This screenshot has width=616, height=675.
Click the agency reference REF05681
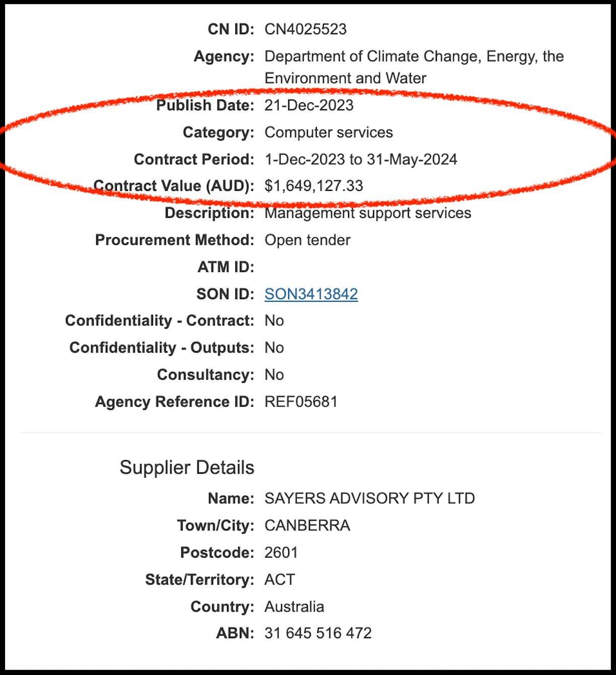(301, 402)
